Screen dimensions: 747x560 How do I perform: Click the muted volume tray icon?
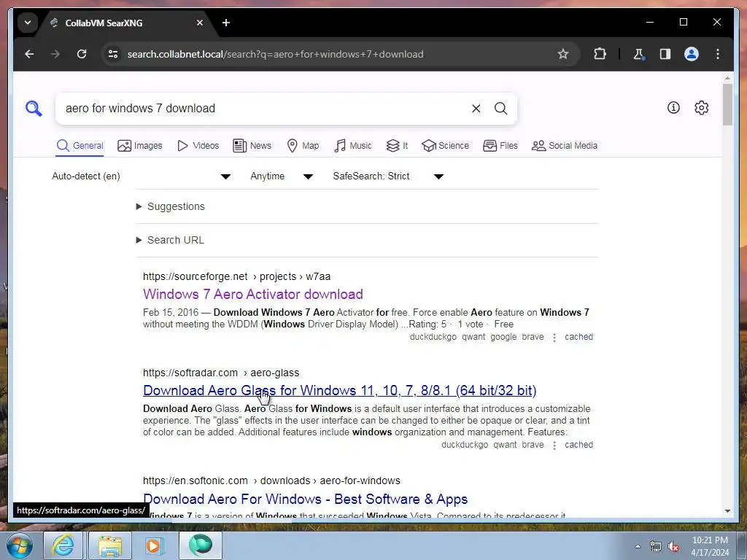pos(673,546)
